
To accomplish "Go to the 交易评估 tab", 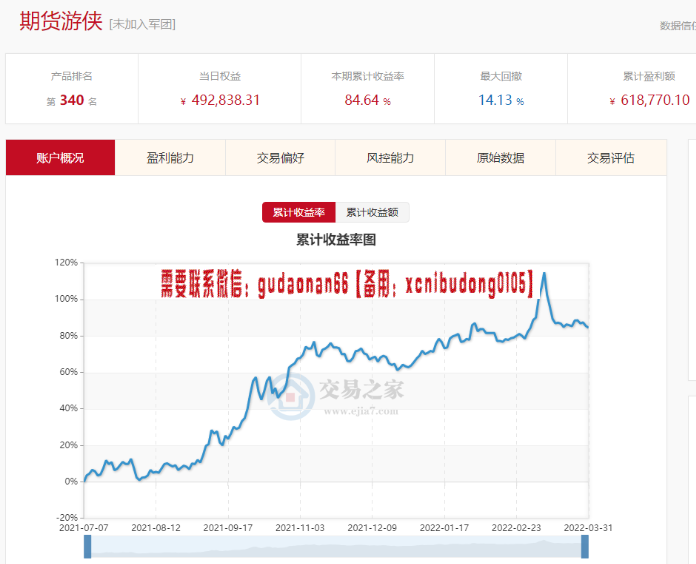I will coord(611,158).
